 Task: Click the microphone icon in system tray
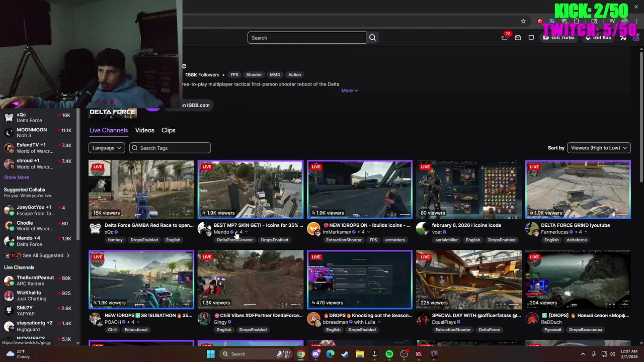coord(594,354)
